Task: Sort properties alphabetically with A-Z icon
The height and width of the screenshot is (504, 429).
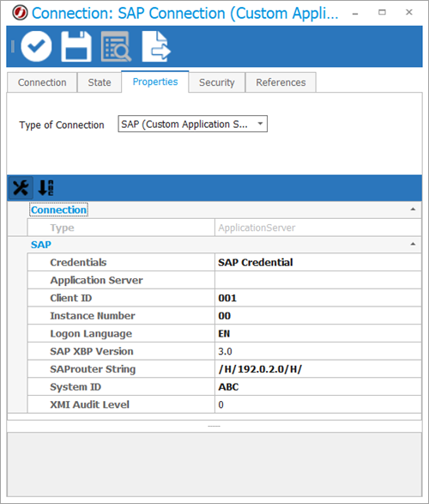Action: [45, 188]
